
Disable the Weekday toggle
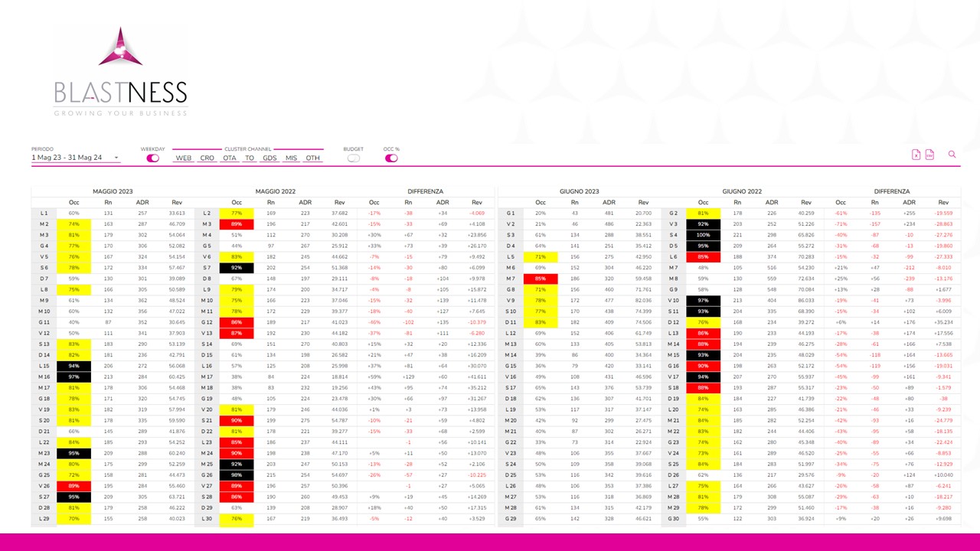(153, 158)
